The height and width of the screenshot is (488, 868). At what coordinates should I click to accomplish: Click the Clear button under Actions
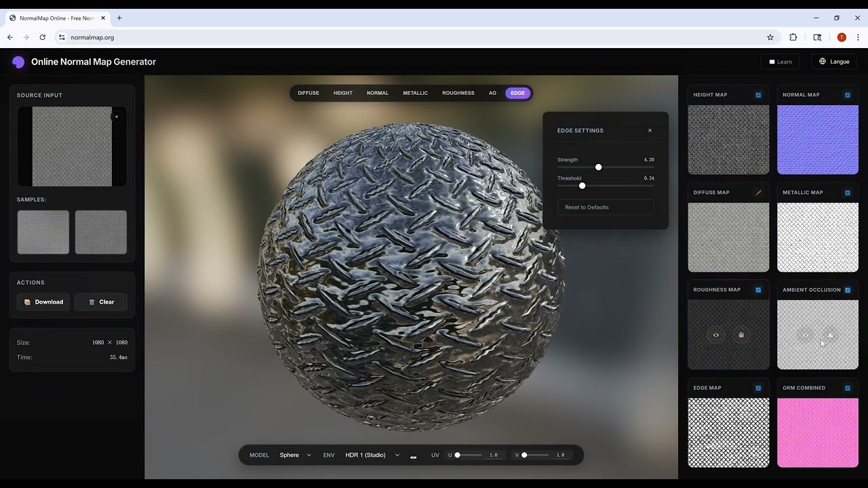[x=101, y=302]
